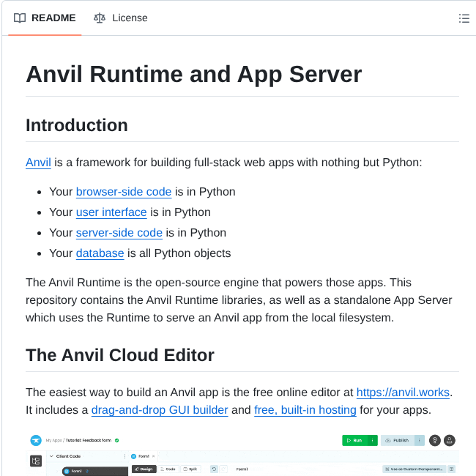The width and height of the screenshot is (476, 476).
Task: Switch to the License tab
Action: 121,18
